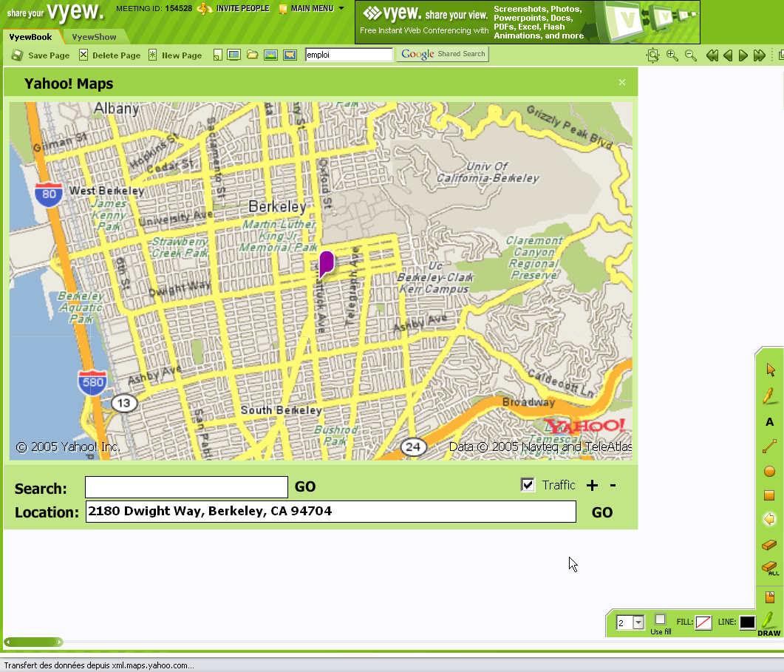Click GO next to the Location field
The image size is (784, 672).
click(x=602, y=512)
